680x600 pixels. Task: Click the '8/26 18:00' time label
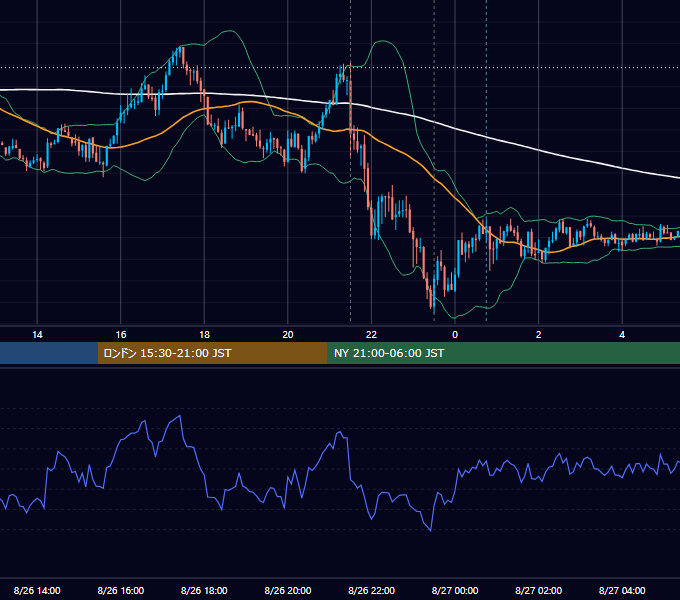tap(204, 590)
